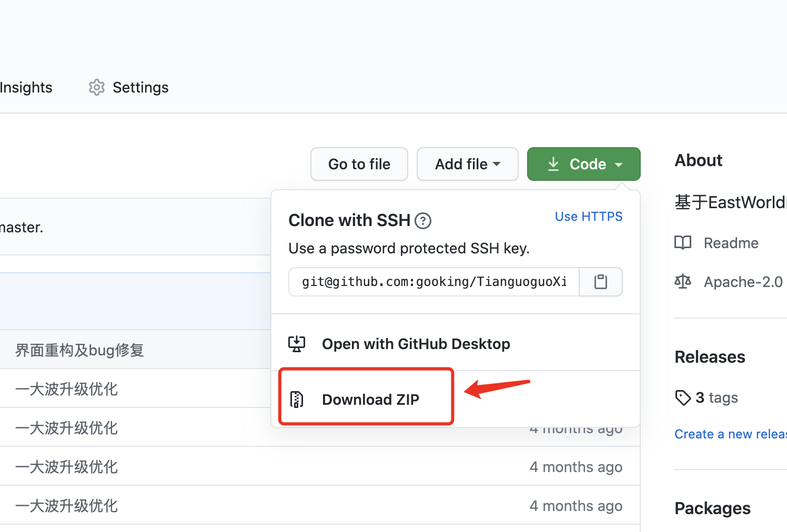Click the tag icon under Releases
This screenshot has width=787, height=532.
tap(683, 398)
